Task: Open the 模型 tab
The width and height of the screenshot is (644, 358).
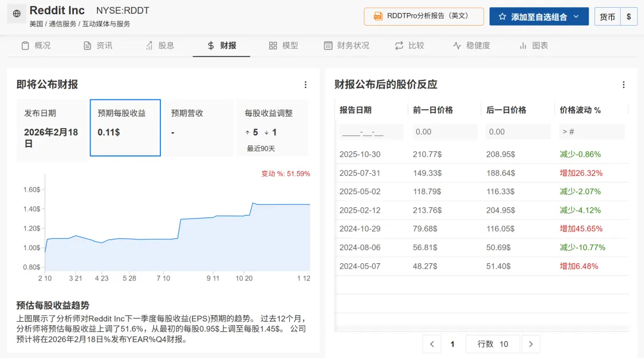Action: 283,45
